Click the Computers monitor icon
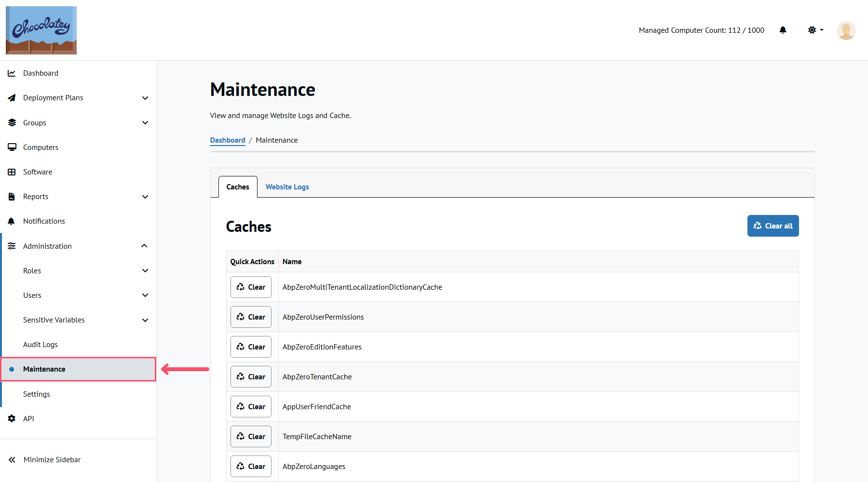 click(12, 147)
